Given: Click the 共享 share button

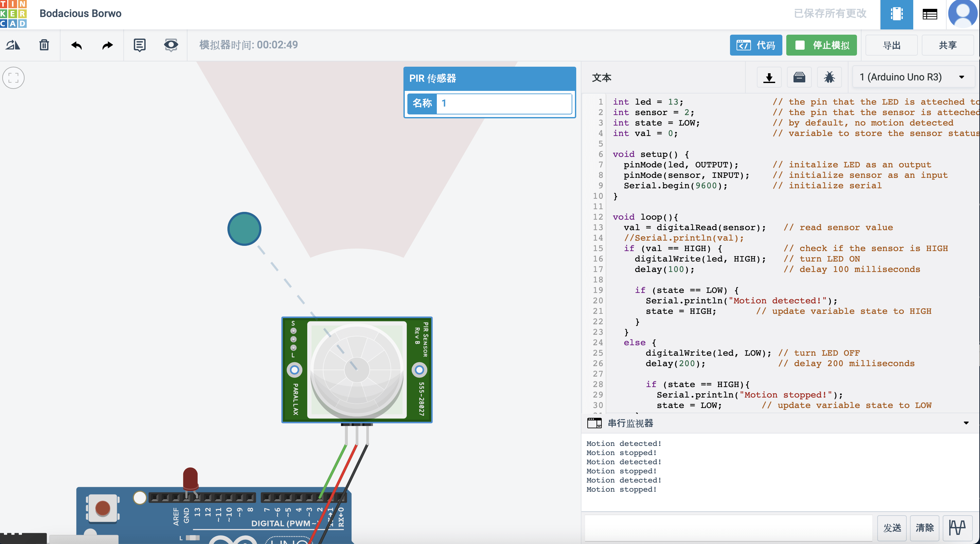Looking at the screenshot, I should tap(947, 45).
